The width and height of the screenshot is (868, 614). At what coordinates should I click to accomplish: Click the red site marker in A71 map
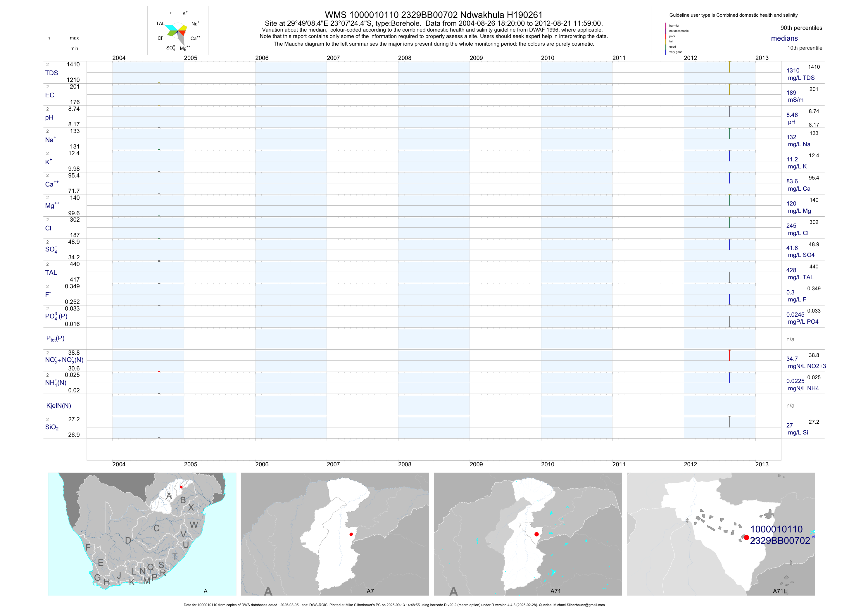click(x=536, y=534)
